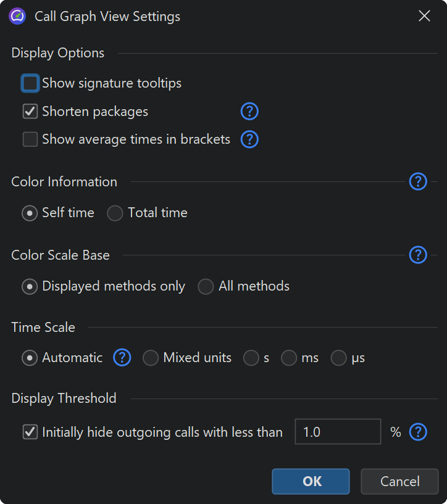Click the threshold percentage input field

pyautogui.click(x=337, y=432)
